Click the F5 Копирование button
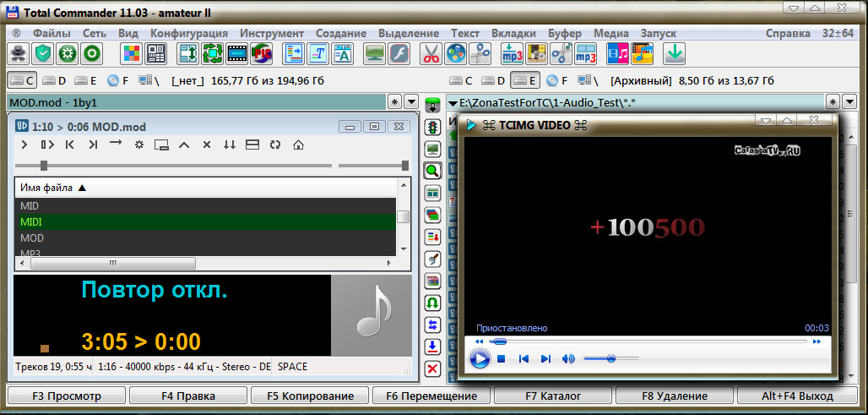Image resolution: width=868 pixels, height=415 pixels. click(310, 396)
